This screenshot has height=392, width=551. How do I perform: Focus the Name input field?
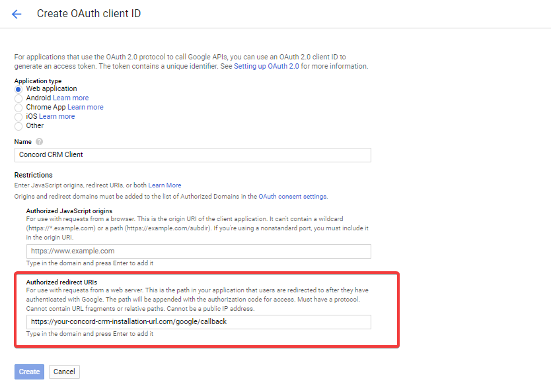[193, 154]
